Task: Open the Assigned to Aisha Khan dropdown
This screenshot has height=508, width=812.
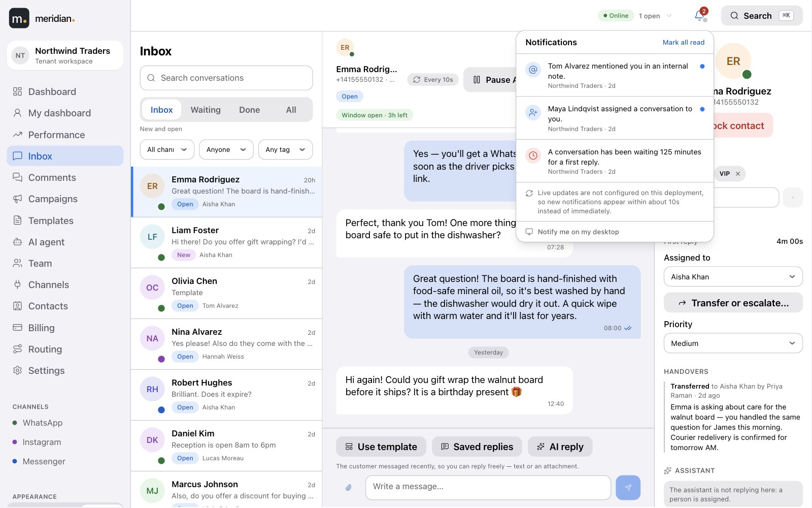Action: [733, 277]
